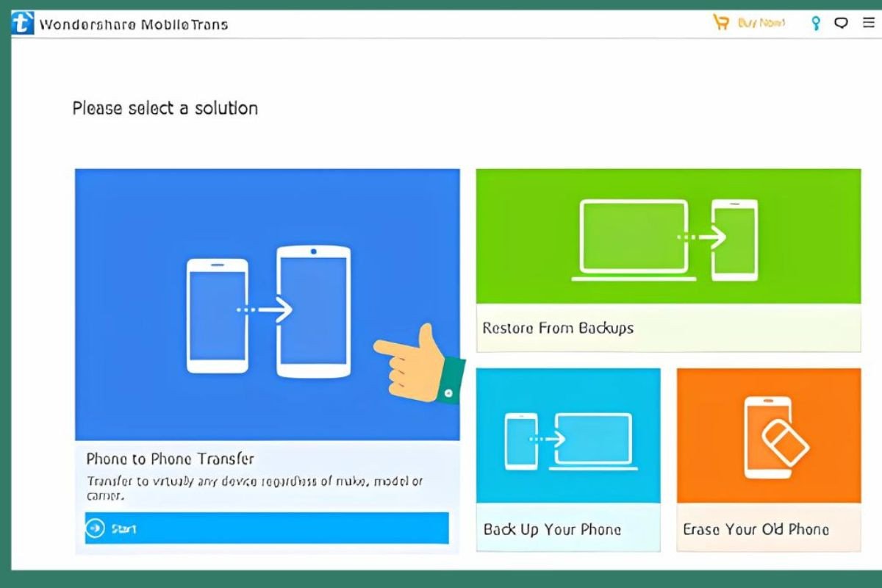The height and width of the screenshot is (588, 882).
Task: Choose the Erase Your Old Phone label
Action: [x=756, y=529]
